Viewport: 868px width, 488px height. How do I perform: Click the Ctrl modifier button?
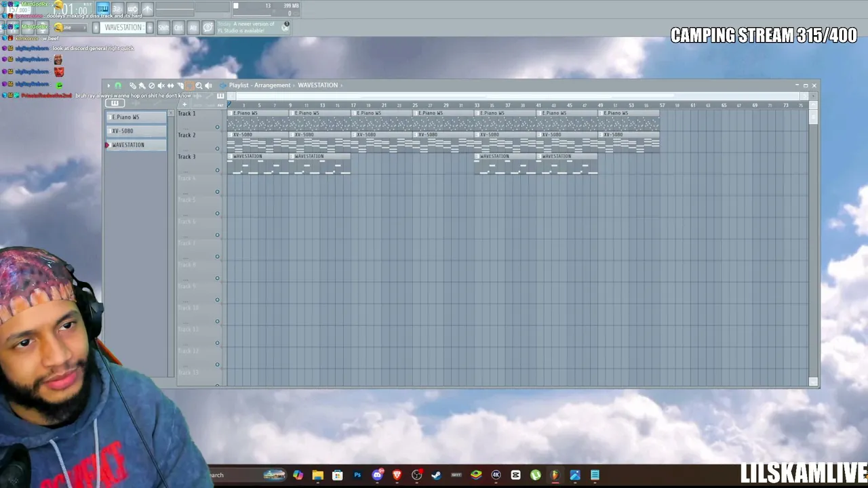click(x=178, y=28)
